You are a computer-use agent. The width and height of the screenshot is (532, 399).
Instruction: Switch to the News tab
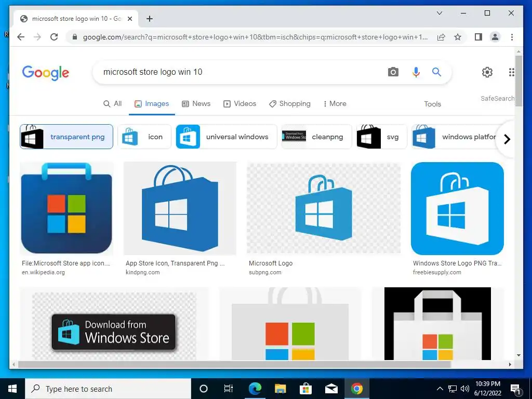click(196, 104)
